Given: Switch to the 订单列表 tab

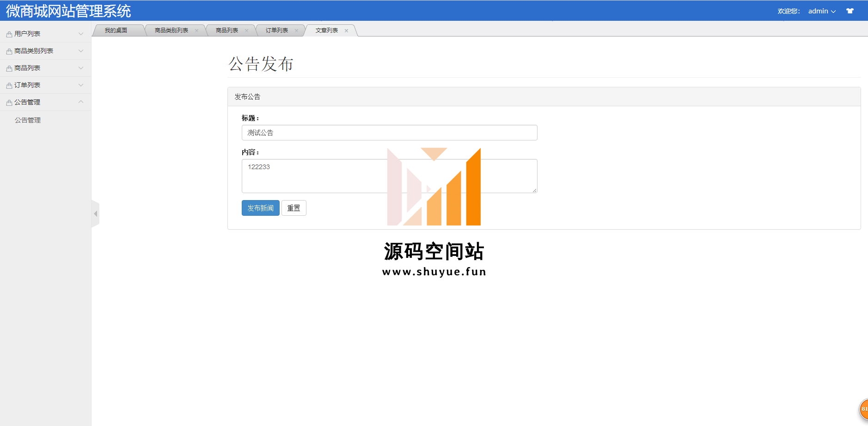Looking at the screenshot, I should click(x=277, y=30).
